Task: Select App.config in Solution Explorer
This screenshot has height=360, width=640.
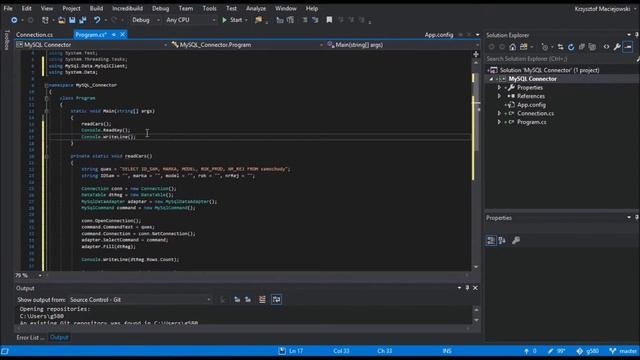Action: tap(531, 105)
